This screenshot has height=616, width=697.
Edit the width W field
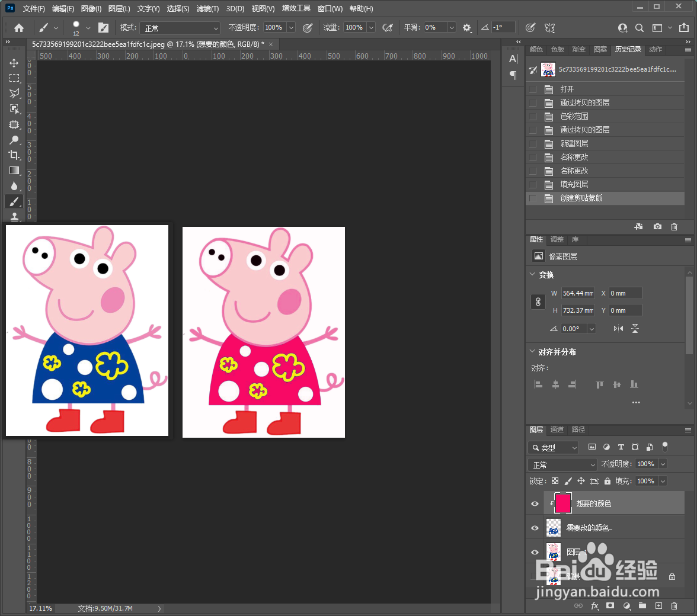click(x=578, y=293)
